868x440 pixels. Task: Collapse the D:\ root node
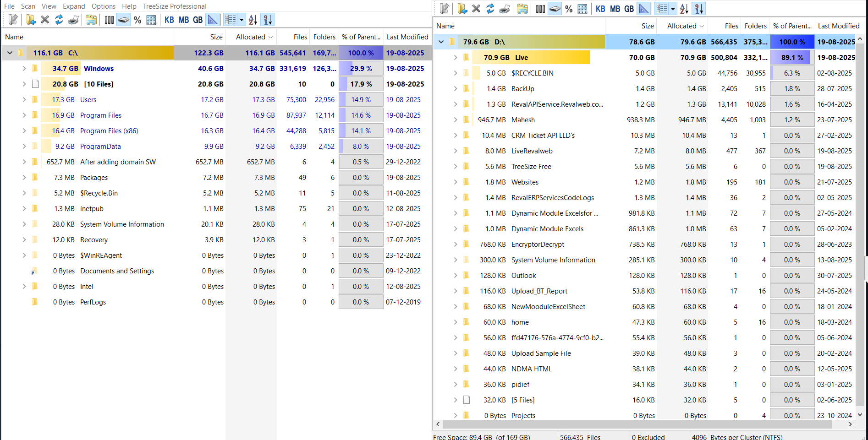tap(441, 42)
